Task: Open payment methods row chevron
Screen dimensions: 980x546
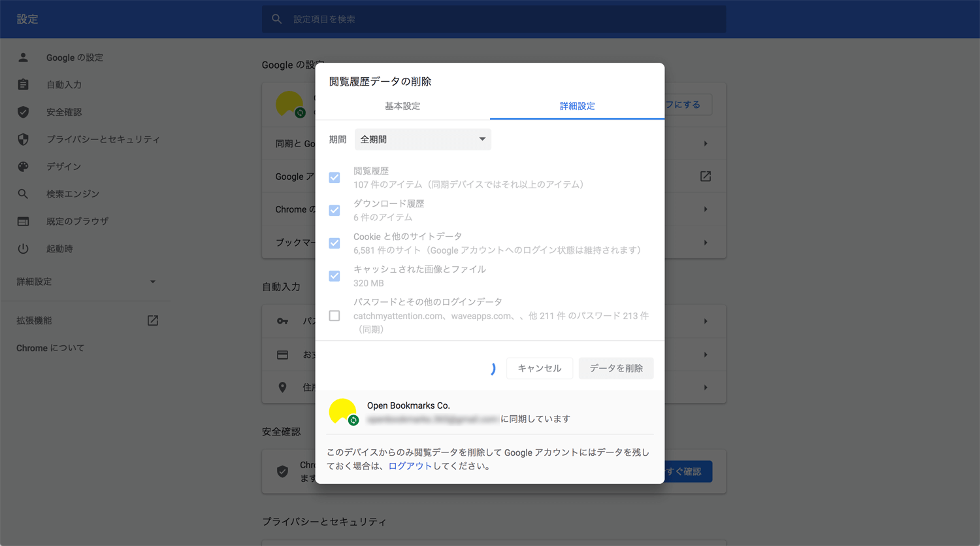Action: [706, 354]
